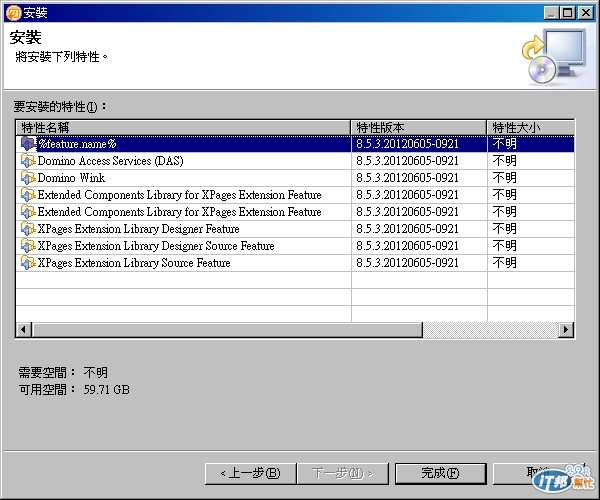600x500 pixels.
Task: Click the 59.71 GB available space value
Action: tap(106, 390)
